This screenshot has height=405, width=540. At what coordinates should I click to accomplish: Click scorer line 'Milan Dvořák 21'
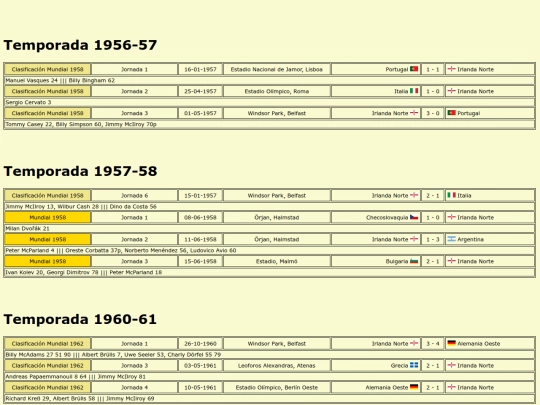point(270,228)
